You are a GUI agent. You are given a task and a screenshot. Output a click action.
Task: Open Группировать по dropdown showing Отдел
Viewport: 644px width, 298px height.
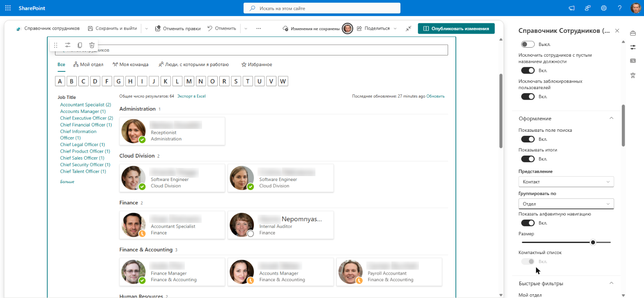[566, 204]
